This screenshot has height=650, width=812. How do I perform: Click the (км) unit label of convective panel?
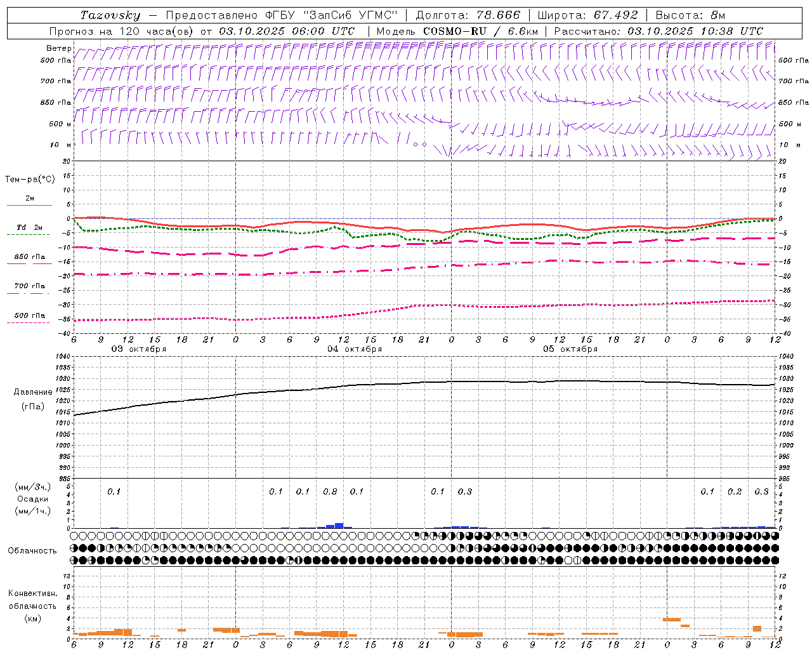click(x=32, y=618)
